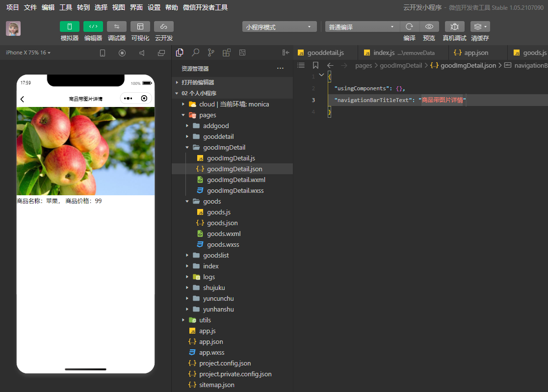Click the save layout icon in sidebar
Screen dimensions: 548x392
point(242,53)
